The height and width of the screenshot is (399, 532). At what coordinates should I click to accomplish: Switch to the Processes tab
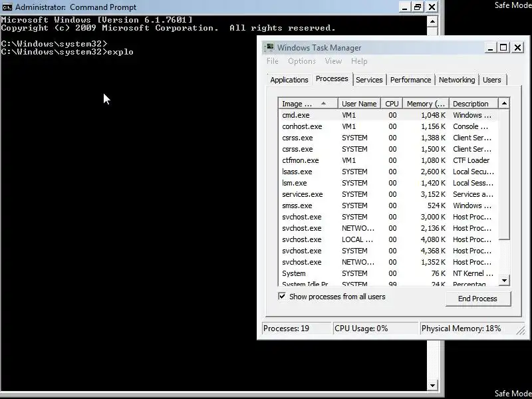point(332,78)
